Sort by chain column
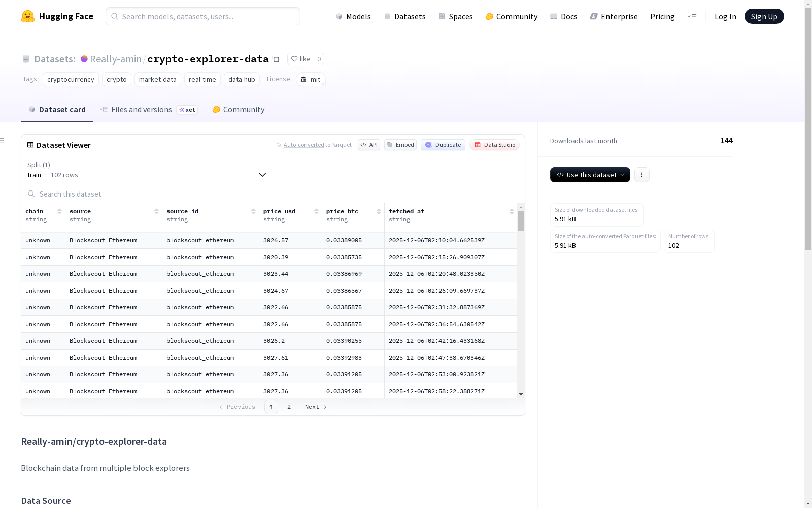 click(x=59, y=211)
